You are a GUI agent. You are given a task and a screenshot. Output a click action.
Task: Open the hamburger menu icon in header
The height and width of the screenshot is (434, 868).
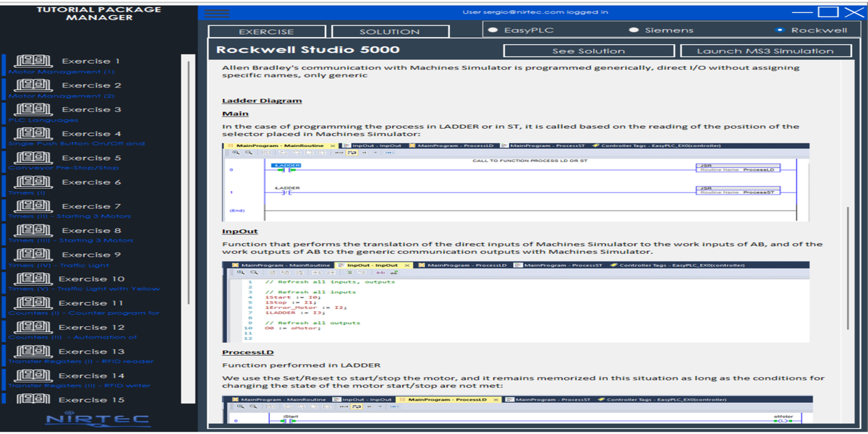pyautogui.click(x=217, y=13)
